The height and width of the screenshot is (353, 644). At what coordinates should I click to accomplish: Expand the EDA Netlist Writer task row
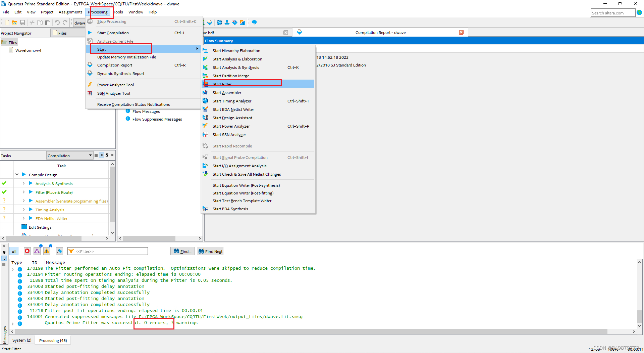coord(23,218)
